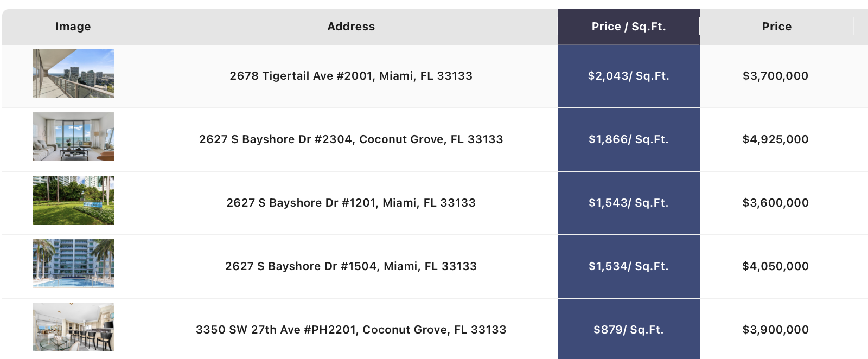The width and height of the screenshot is (868, 359).
Task: Click the $4,050,000 price
Action: pyautogui.click(x=776, y=266)
